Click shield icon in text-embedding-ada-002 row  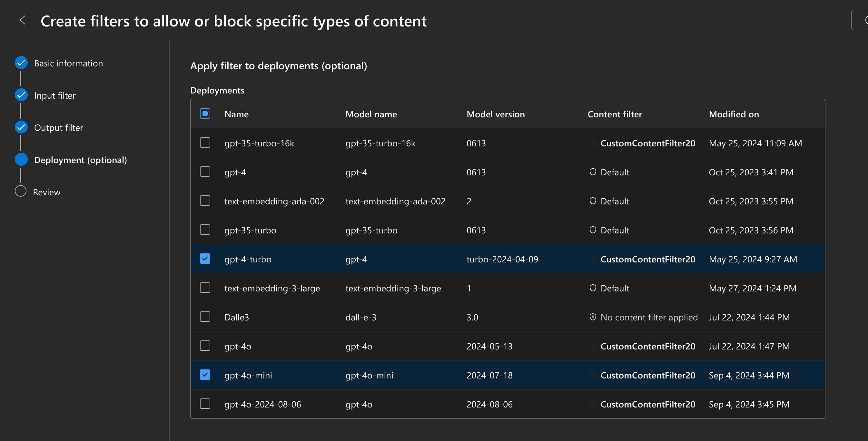click(593, 201)
